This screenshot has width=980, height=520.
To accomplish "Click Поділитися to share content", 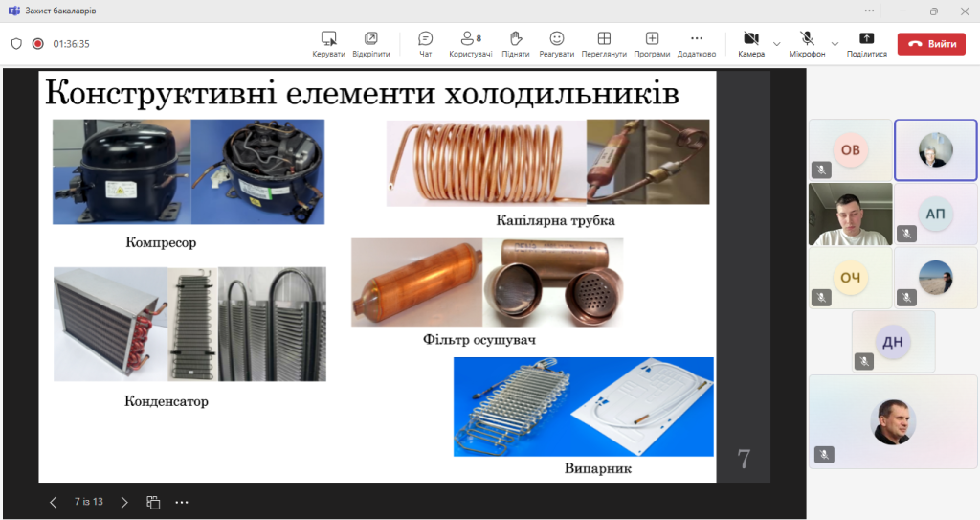I will pyautogui.click(x=866, y=43).
